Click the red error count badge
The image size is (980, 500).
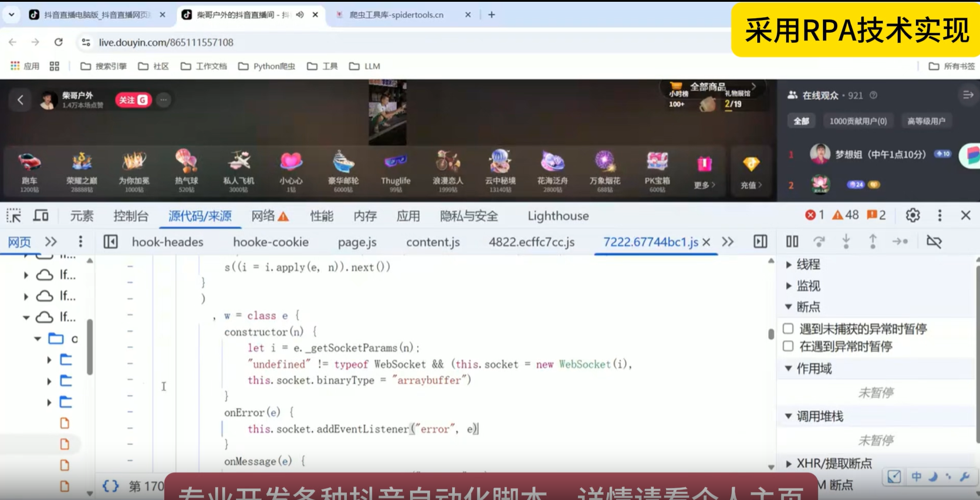pyautogui.click(x=815, y=215)
